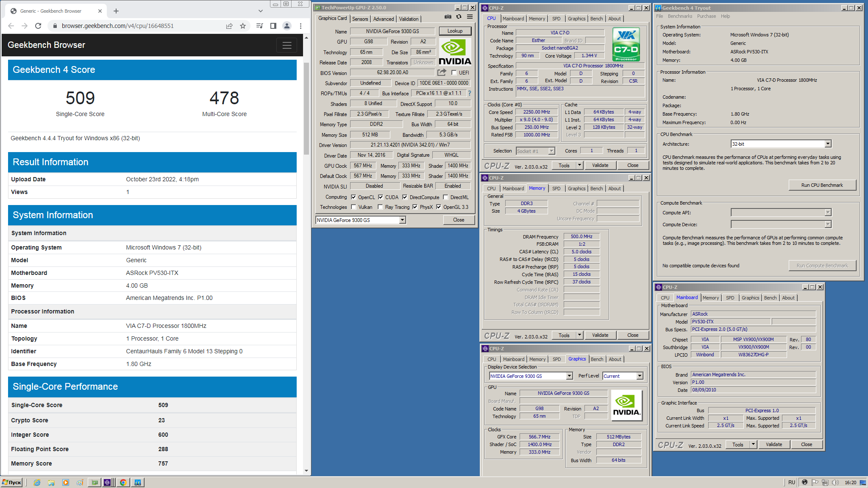Click Validate in the CPU-Z Memory window
The height and width of the screenshot is (488, 868).
coord(600,335)
